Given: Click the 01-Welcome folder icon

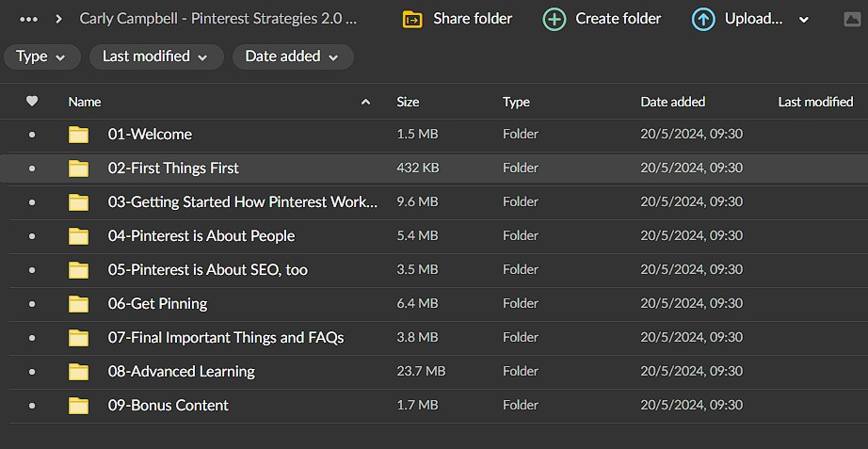Looking at the screenshot, I should (78, 135).
